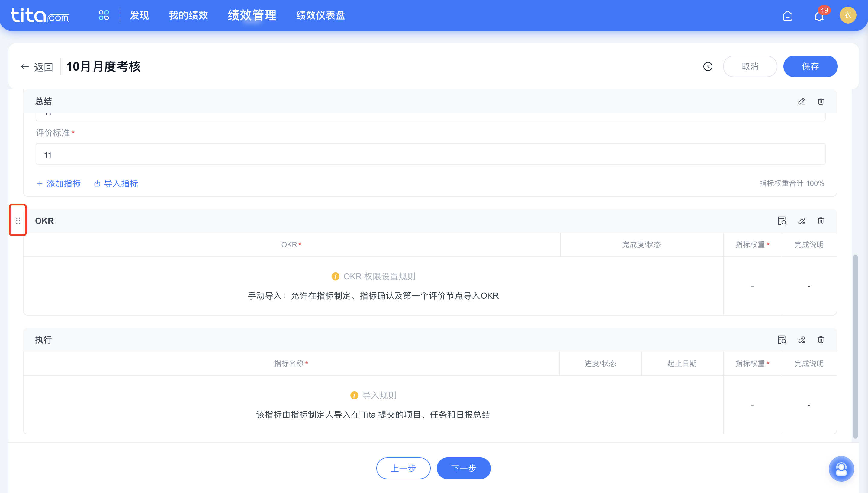Go back with 上一步 button
The width and height of the screenshot is (868, 493).
tap(403, 468)
